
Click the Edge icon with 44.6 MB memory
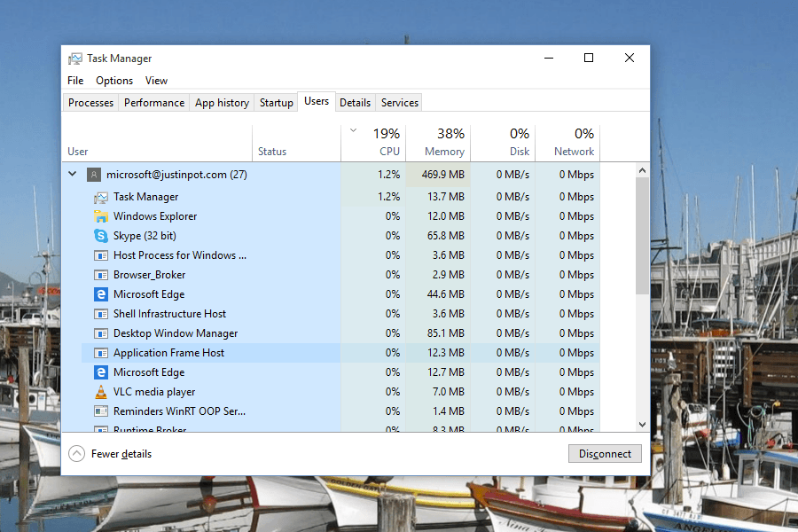(x=101, y=294)
